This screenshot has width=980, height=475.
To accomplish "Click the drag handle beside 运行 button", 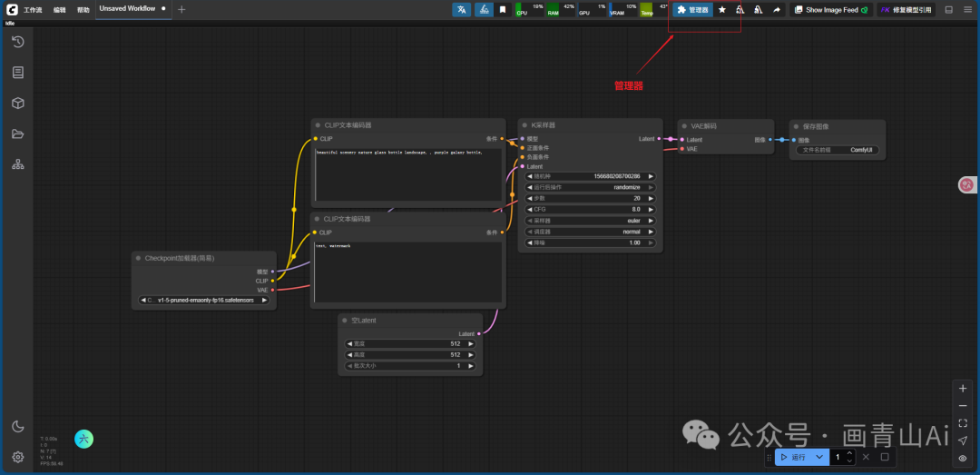I will pyautogui.click(x=769, y=458).
